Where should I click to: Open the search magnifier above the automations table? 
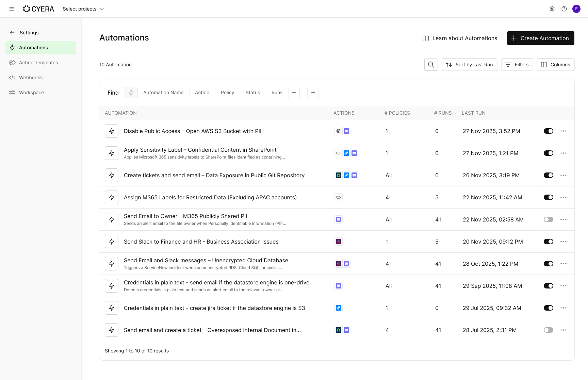pyautogui.click(x=431, y=64)
